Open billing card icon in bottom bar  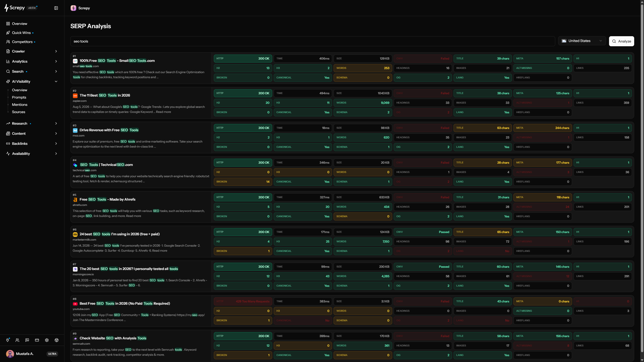(x=37, y=340)
